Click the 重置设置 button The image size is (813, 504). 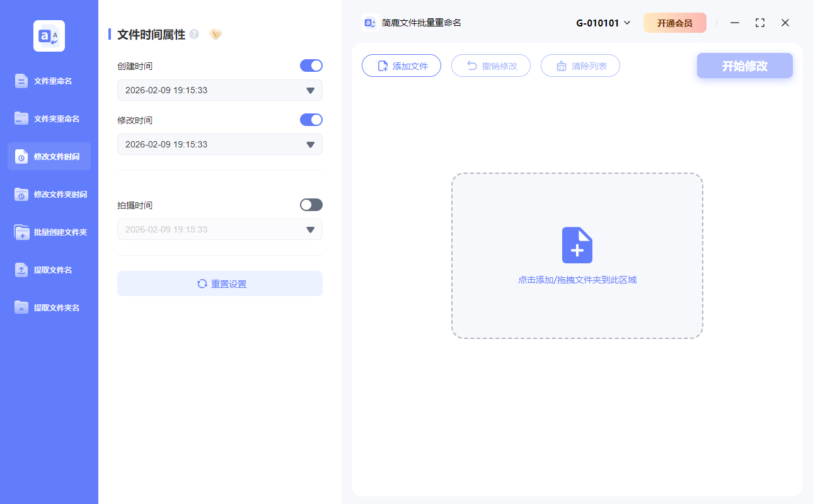[x=220, y=283]
